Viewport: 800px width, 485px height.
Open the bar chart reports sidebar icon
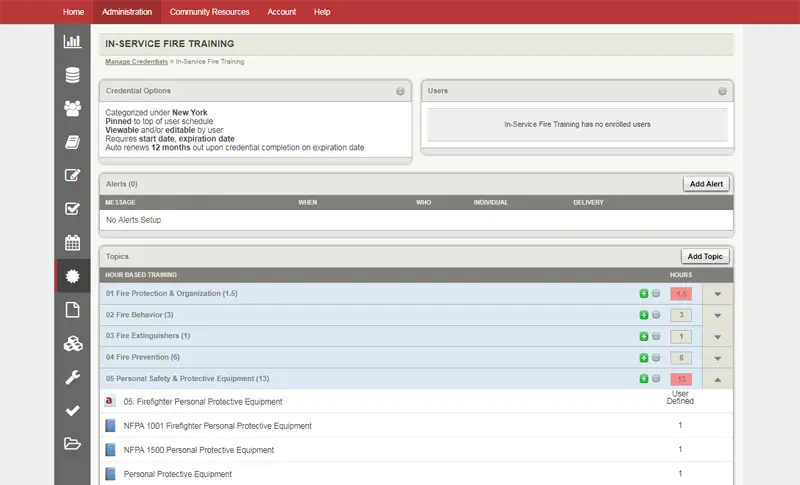(x=72, y=42)
